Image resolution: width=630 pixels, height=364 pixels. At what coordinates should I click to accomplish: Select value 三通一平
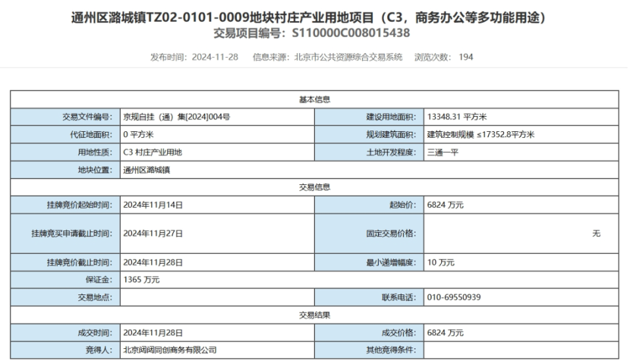click(x=442, y=152)
